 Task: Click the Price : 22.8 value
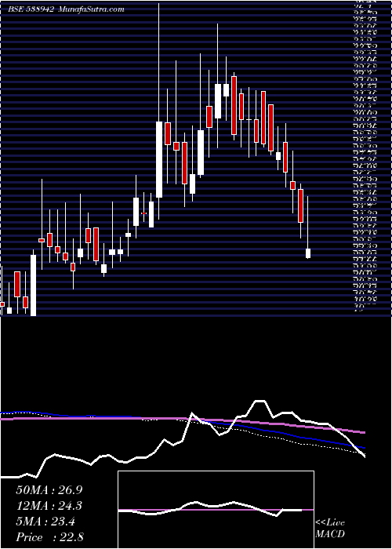[x=49, y=537]
